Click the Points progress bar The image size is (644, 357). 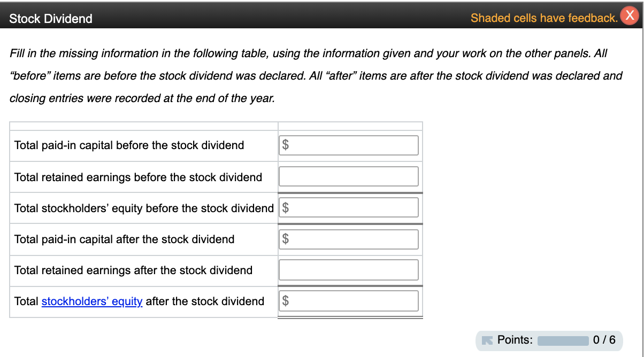click(x=564, y=340)
